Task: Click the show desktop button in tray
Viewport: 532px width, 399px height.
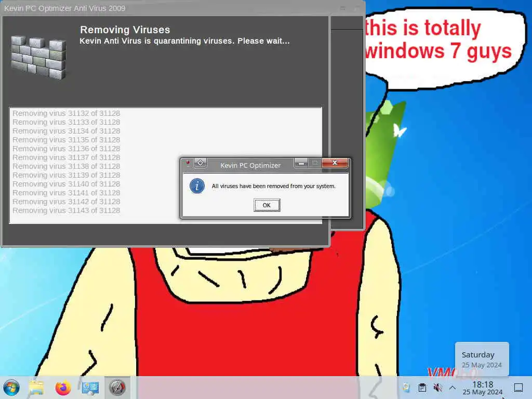Action: (x=518, y=388)
